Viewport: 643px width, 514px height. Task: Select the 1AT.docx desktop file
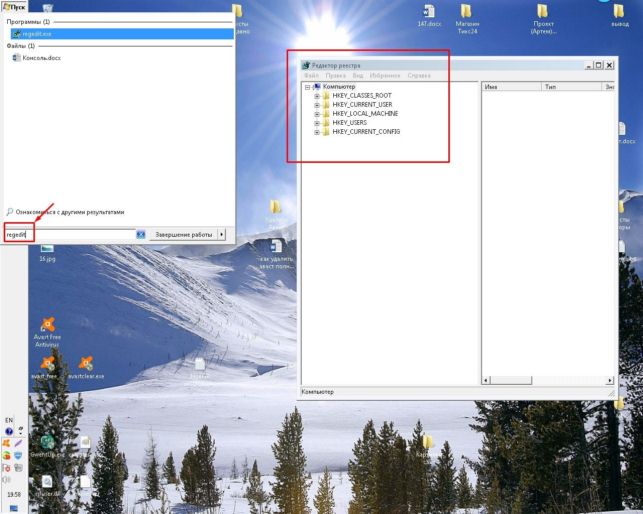click(x=429, y=16)
